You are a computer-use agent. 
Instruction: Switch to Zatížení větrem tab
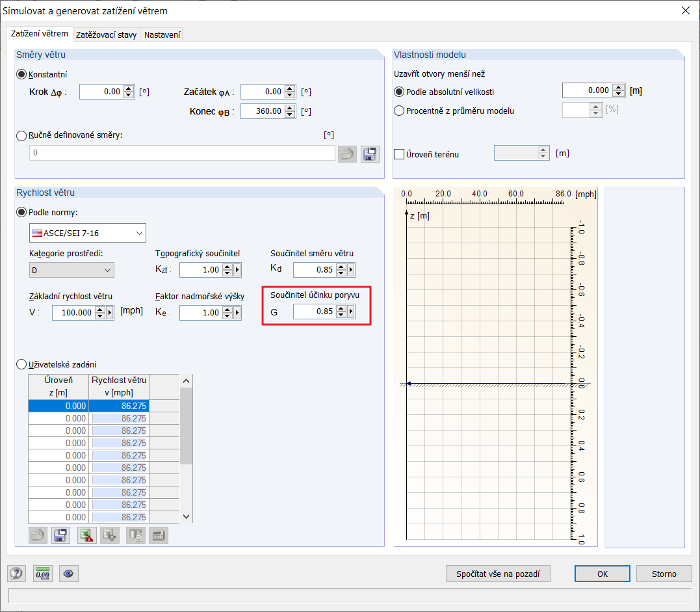point(39,34)
